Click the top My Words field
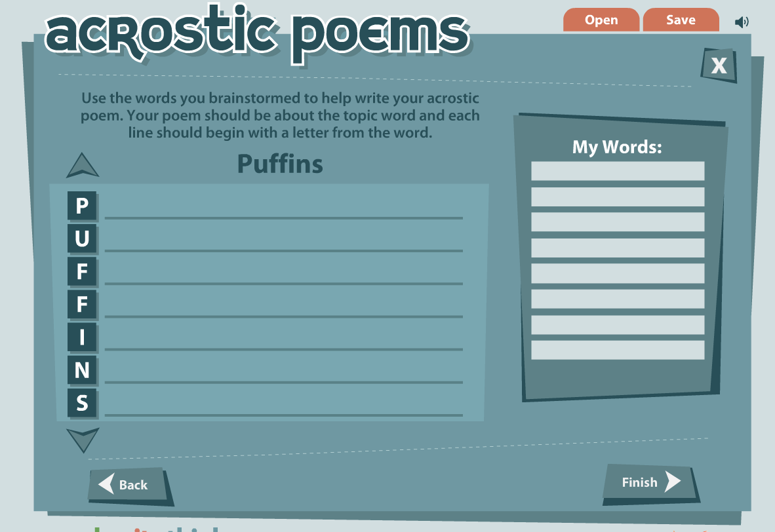775x532 pixels. (618, 170)
